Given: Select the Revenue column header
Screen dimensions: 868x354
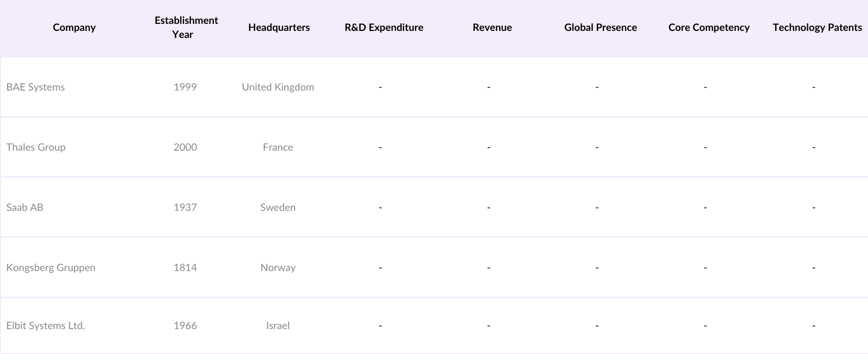Looking at the screenshot, I should (492, 28).
